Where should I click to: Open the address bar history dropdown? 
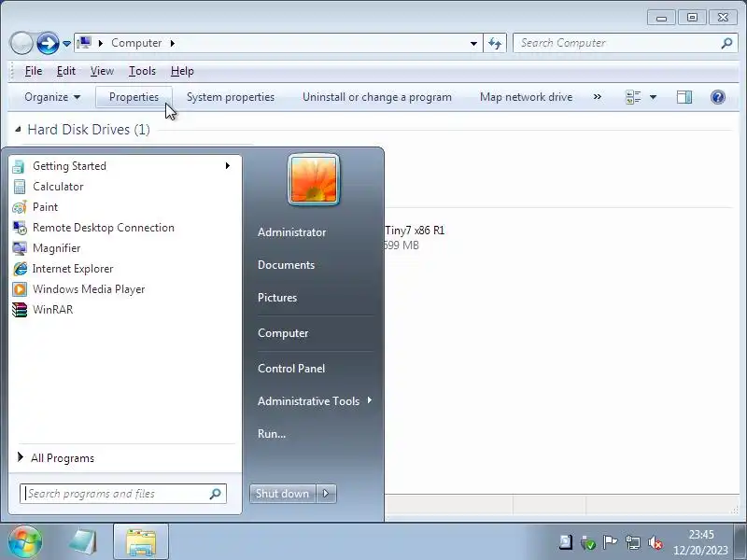click(473, 43)
